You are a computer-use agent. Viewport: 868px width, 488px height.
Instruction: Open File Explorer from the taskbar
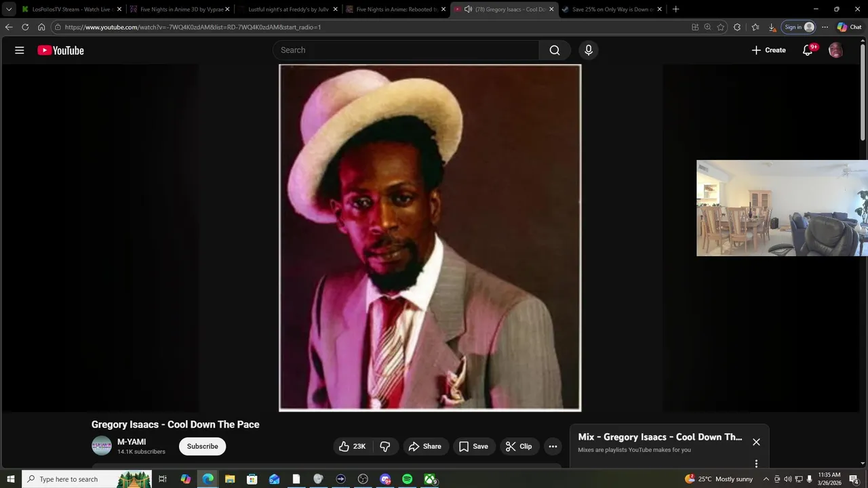(x=230, y=479)
